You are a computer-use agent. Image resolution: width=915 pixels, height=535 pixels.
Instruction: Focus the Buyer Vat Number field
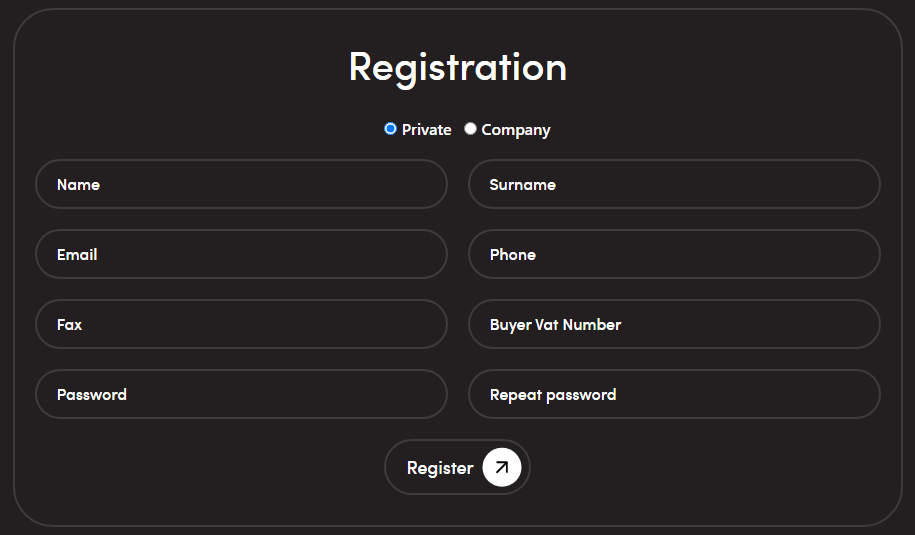674,325
